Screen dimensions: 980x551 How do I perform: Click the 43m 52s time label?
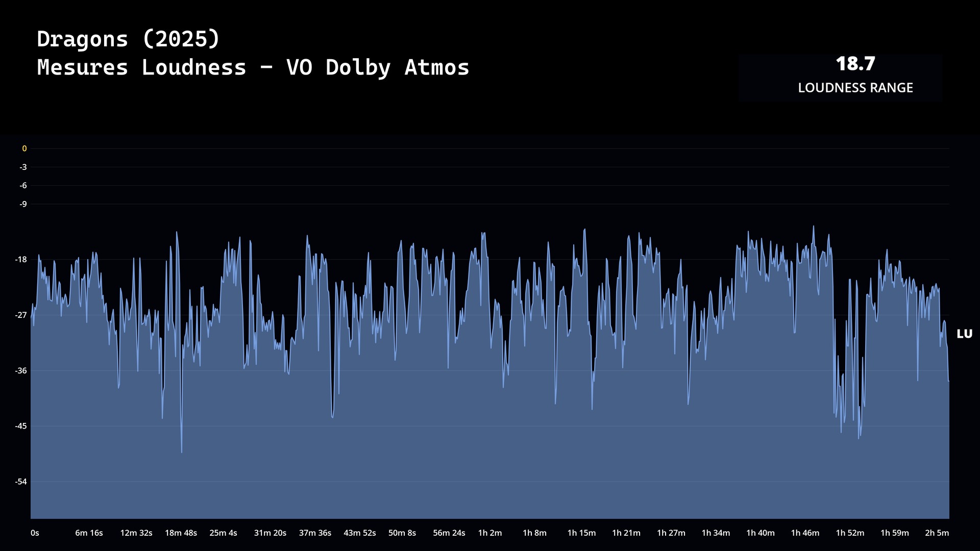click(x=360, y=533)
